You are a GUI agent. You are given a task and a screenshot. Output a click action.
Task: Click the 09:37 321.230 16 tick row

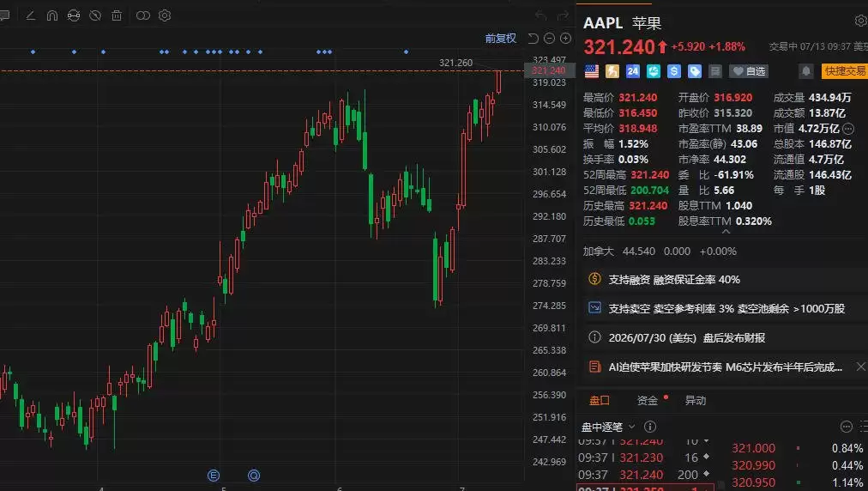645,458
